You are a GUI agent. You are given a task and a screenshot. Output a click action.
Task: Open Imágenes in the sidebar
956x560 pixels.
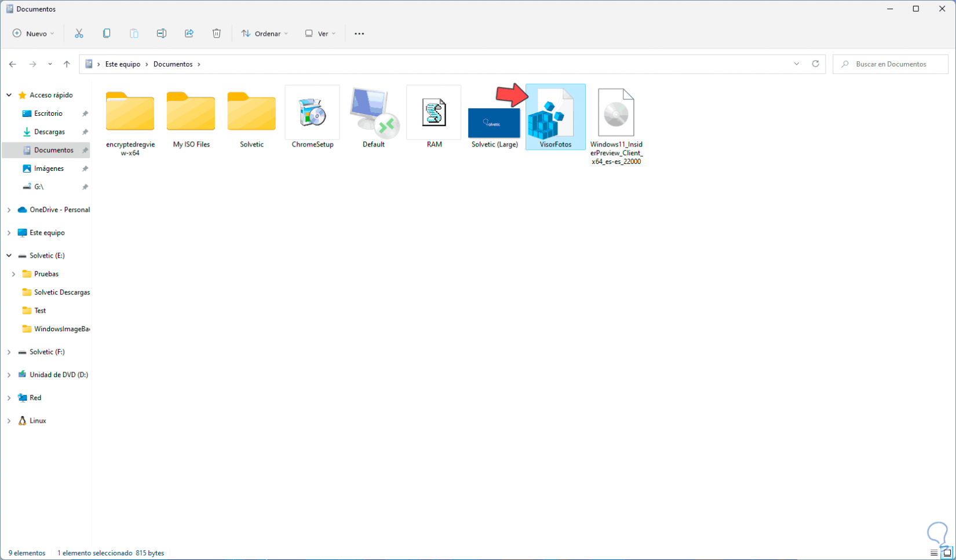pyautogui.click(x=49, y=169)
